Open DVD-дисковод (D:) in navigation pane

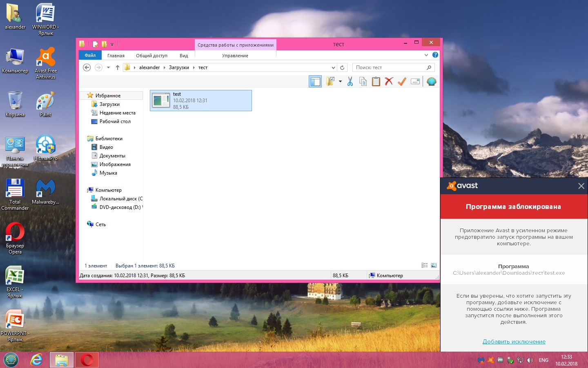(121, 207)
